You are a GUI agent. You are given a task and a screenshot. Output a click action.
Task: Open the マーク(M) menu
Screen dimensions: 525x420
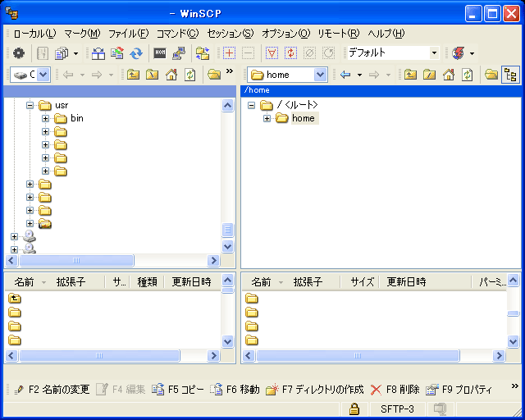click(x=82, y=34)
